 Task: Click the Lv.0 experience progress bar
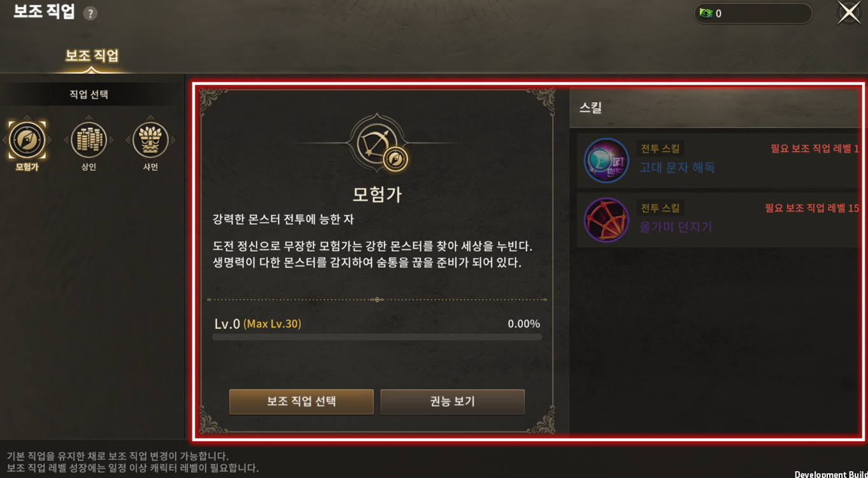click(377, 337)
